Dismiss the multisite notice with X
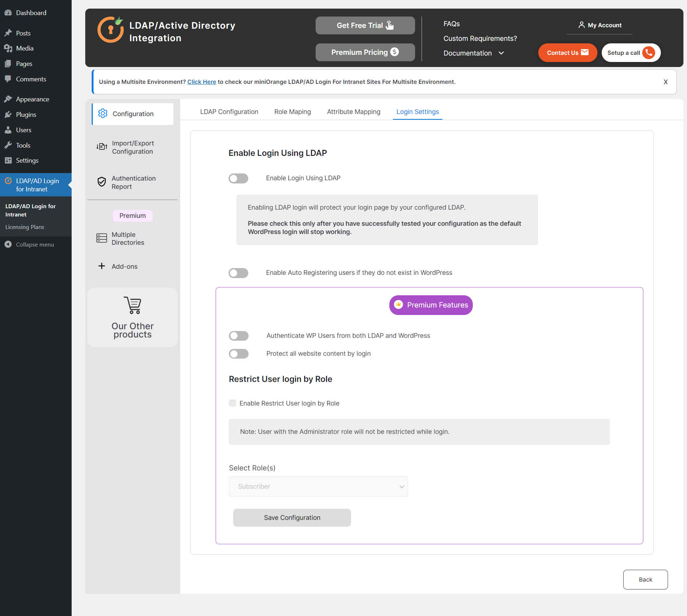Screen dimensions: 687x616 [666, 82]
